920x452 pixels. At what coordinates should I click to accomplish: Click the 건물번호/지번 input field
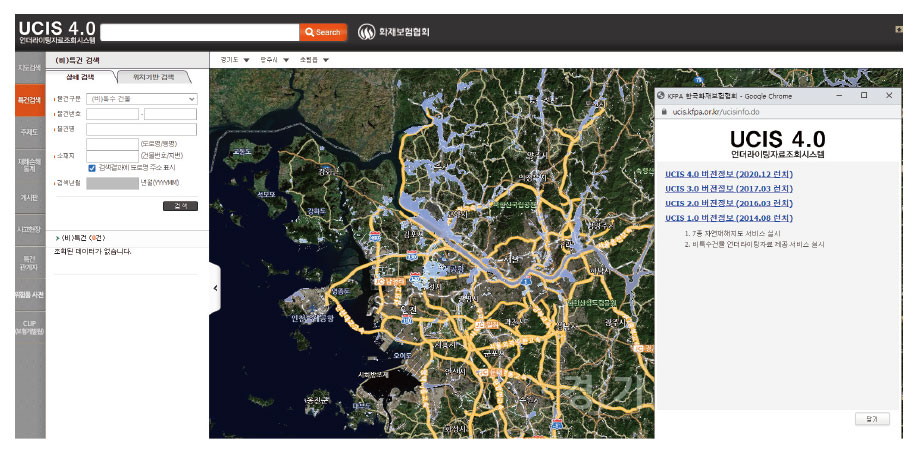(x=112, y=156)
